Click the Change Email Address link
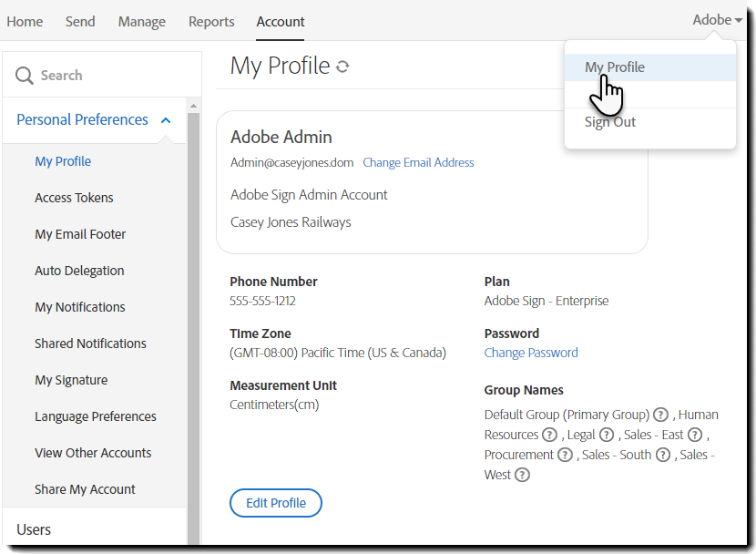The width and height of the screenshot is (756, 554). click(x=418, y=162)
